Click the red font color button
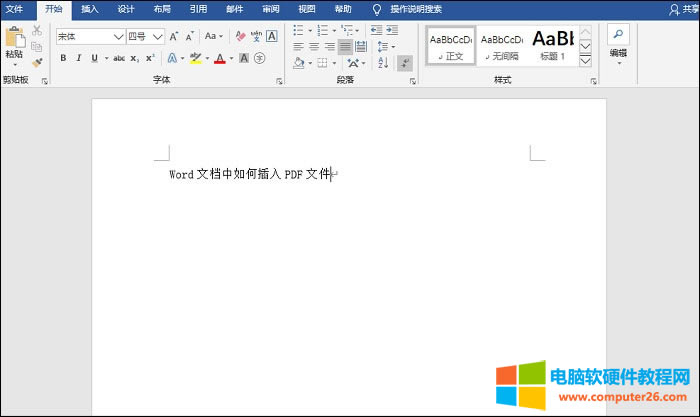700x417 pixels. pos(220,58)
